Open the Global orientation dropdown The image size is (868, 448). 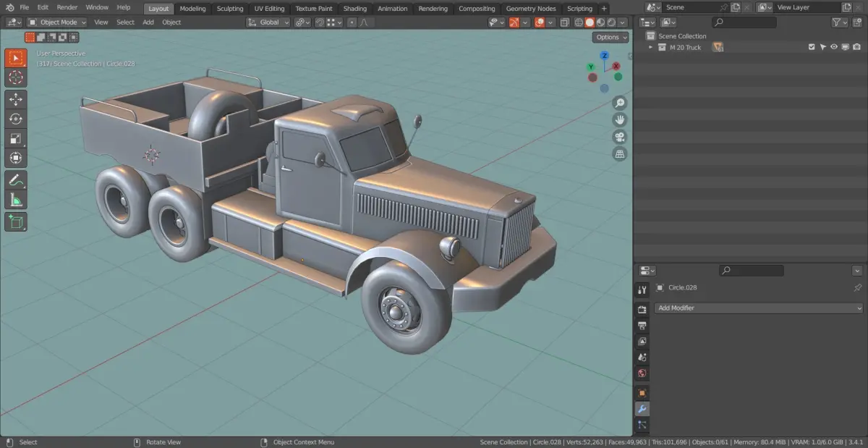[268, 22]
